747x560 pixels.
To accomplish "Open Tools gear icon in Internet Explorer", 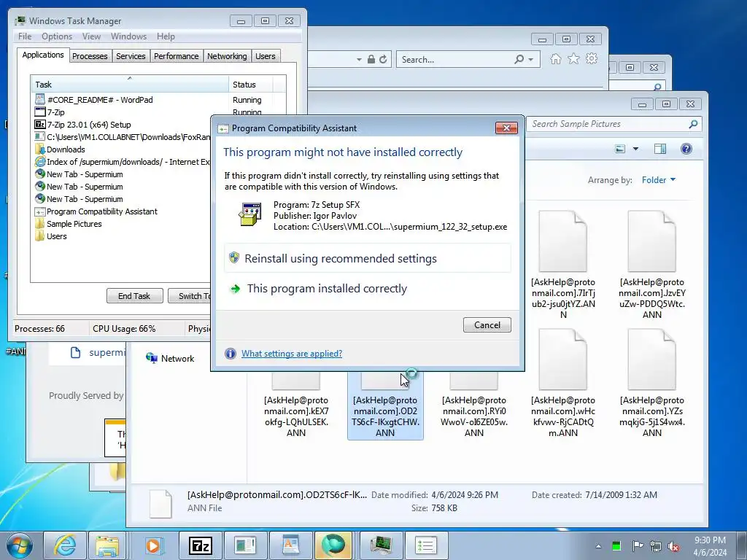I will pos(592,58).
